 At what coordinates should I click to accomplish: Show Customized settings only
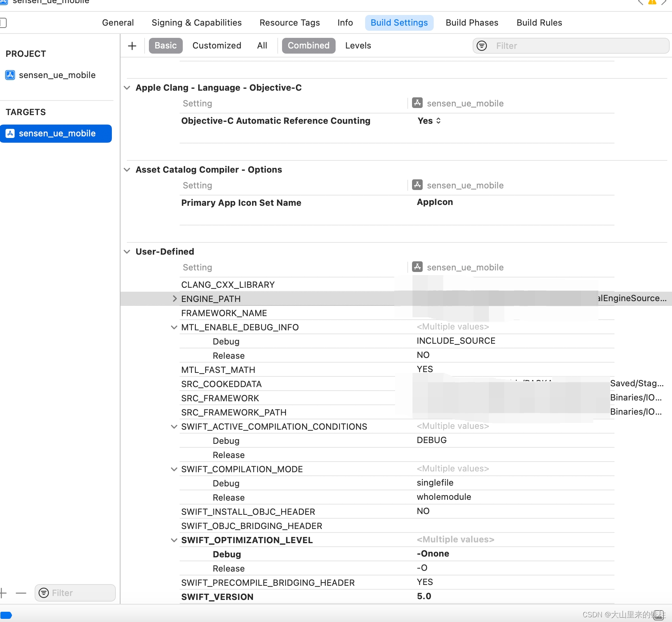(217, 46)
